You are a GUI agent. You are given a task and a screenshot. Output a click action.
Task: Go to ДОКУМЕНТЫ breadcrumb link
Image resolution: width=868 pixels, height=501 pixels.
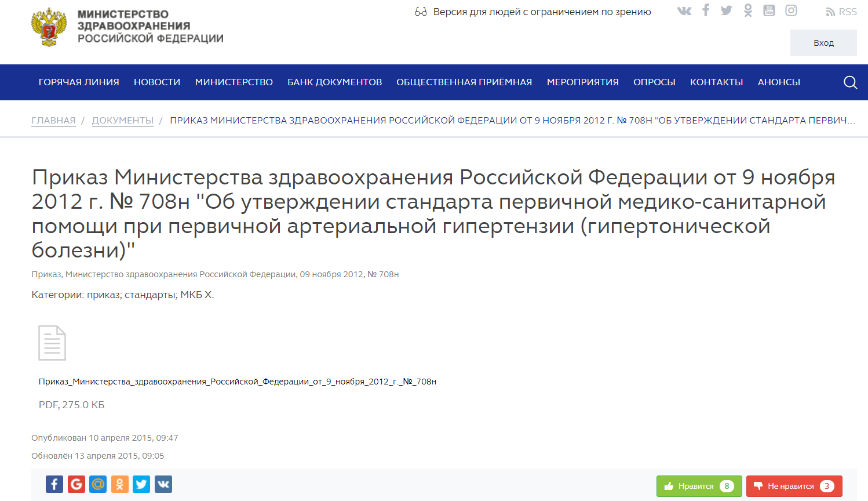123,120
